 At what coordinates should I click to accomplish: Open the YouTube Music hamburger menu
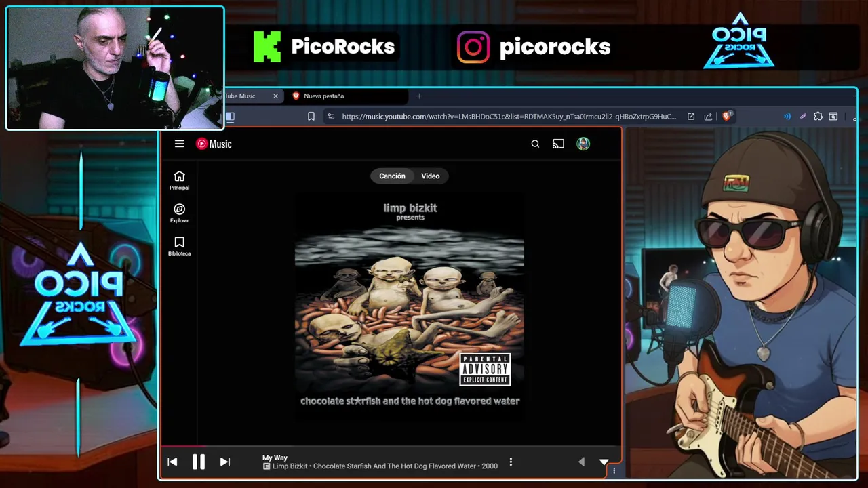[179, 144]
